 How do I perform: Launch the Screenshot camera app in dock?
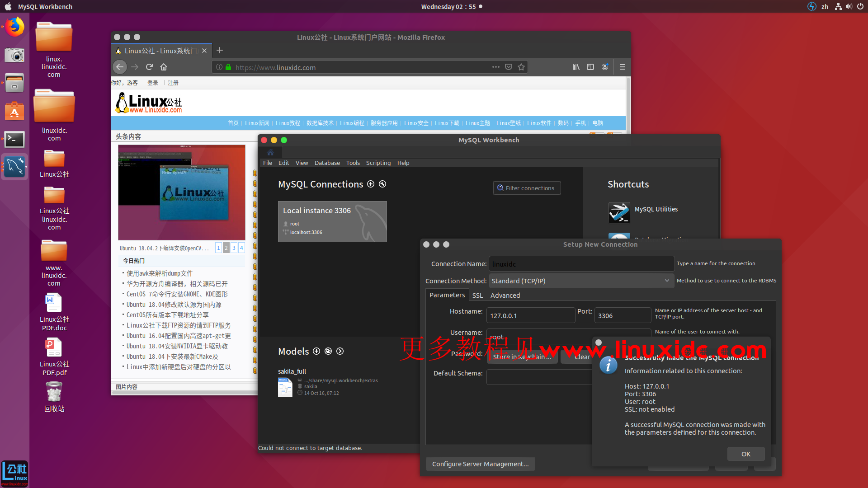pyautogui.click(x=14, y=56)
